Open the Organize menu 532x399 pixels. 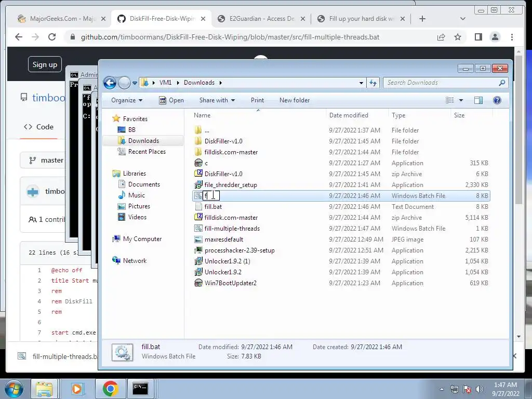tap(127, 100)
